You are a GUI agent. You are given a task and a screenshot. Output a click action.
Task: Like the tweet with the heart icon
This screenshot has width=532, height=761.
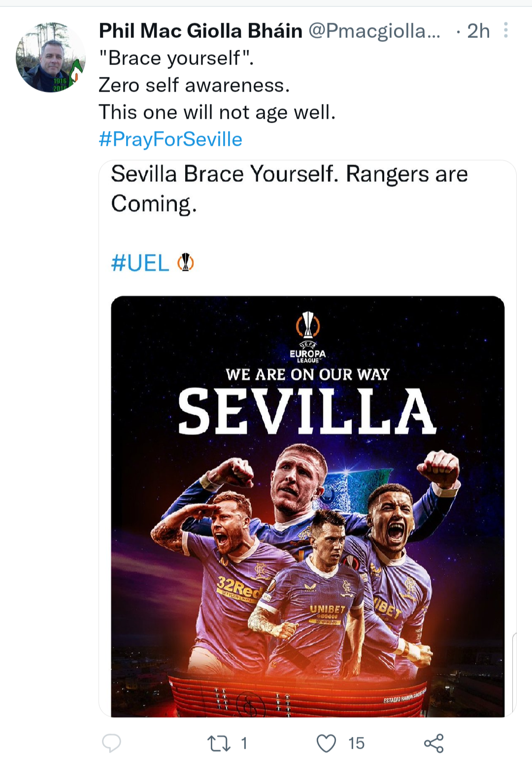pyautogui.click(x=326, y=743)
